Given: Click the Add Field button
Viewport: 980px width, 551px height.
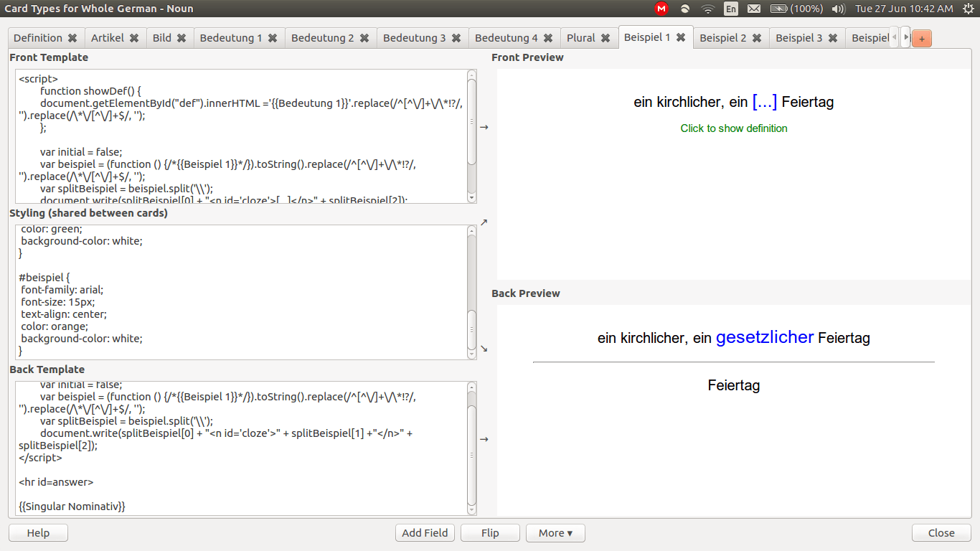Looking at the screenshot, I should [x=425, y=533].
